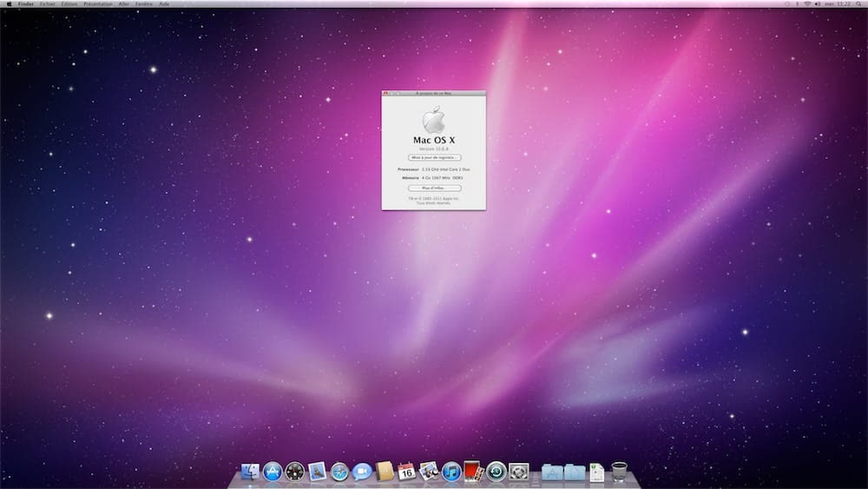Open Spotlight search in menu bar

pos(860,3)
